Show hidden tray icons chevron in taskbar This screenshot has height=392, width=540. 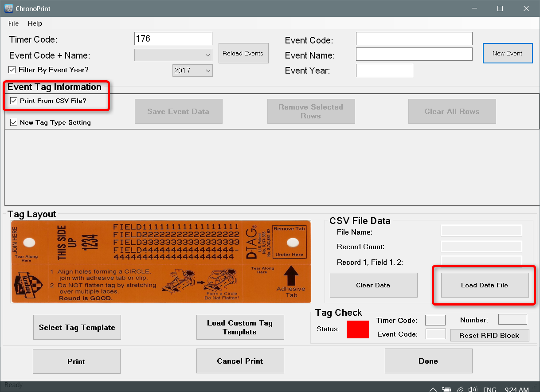coord(433,389)
